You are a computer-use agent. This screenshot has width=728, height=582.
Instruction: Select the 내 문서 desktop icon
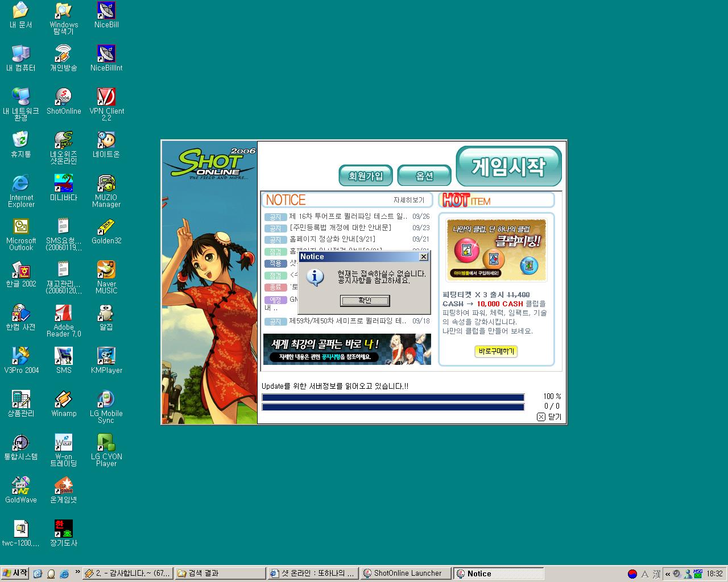click(21, 15)
